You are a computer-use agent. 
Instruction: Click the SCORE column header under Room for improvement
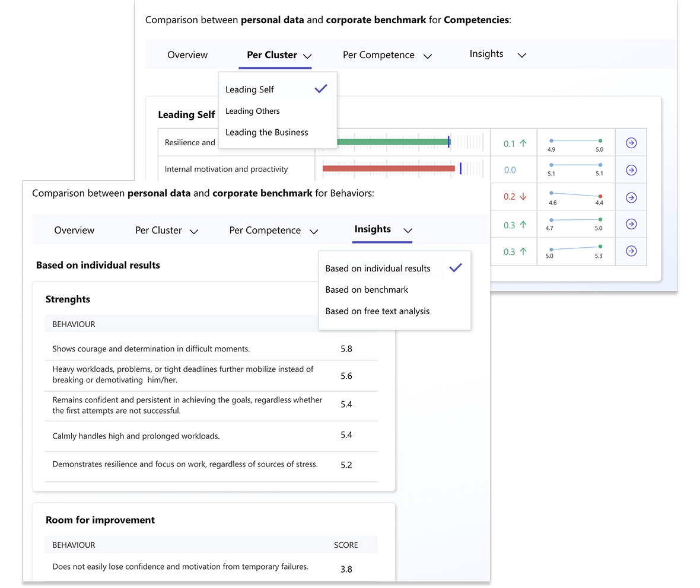[x=346, y=545]
